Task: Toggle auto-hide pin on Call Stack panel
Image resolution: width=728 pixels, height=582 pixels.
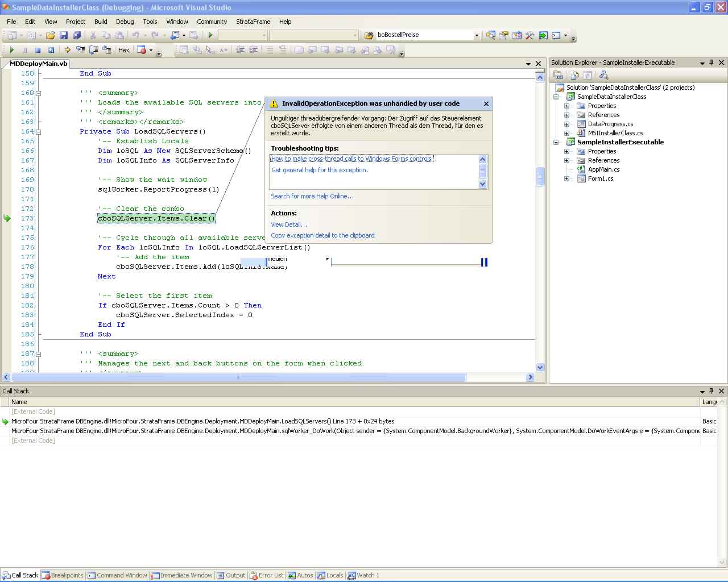Action: 711,391
